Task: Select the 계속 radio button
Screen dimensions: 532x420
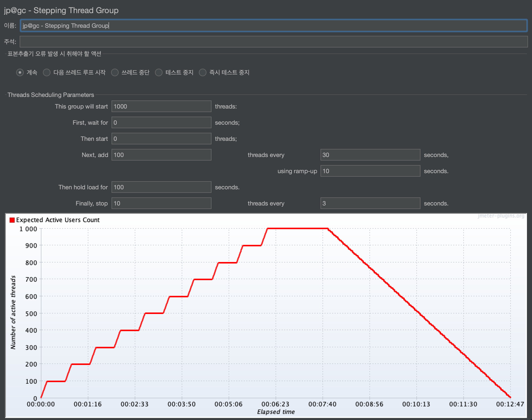Action: [20, 73]
